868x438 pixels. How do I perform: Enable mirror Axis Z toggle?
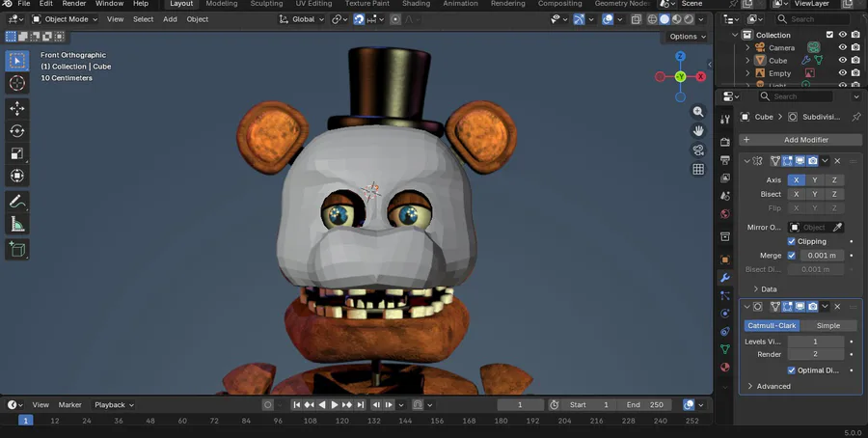(834, 180)
